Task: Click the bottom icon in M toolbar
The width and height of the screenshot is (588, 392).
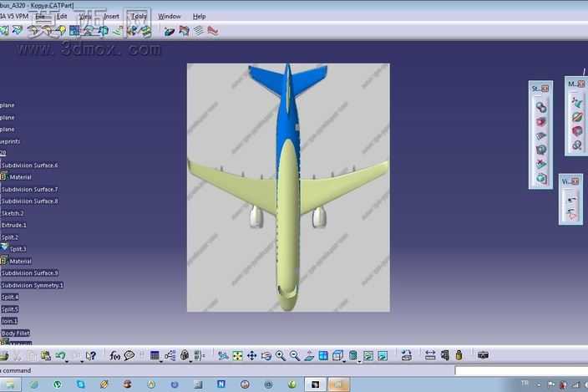Action: [577, 145]
